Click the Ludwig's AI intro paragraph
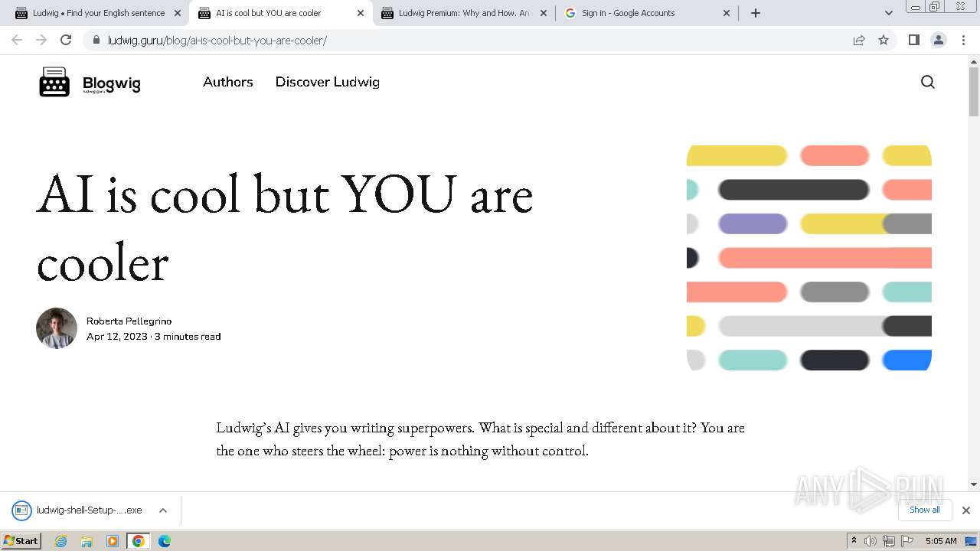The height and width of the screenshot is (551, 980). 480,439
